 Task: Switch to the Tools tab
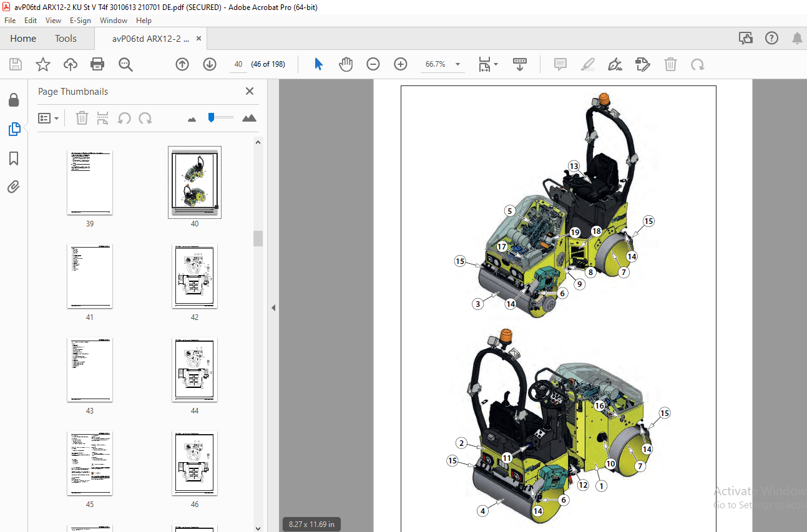click(x=66, y=38)
